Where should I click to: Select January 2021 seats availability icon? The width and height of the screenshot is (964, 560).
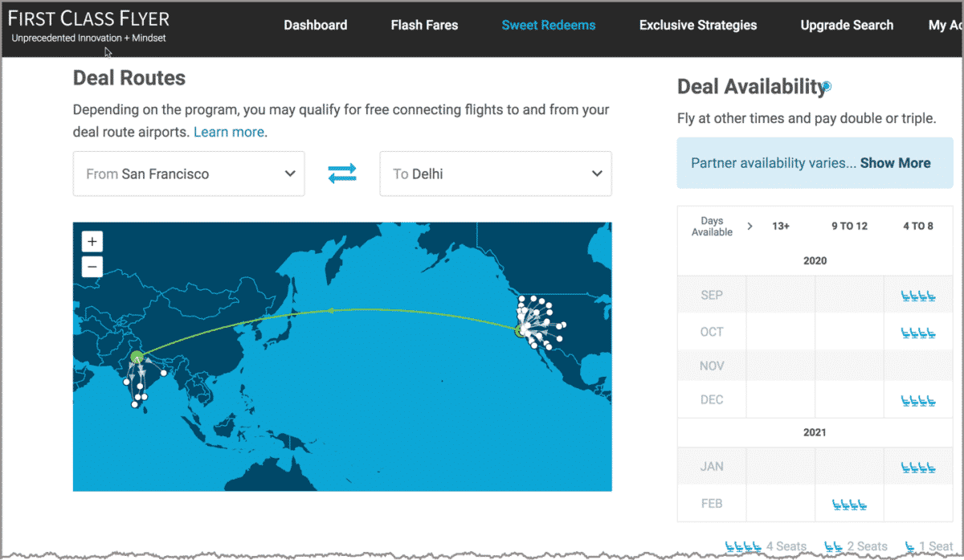click(x=918, y=467)
